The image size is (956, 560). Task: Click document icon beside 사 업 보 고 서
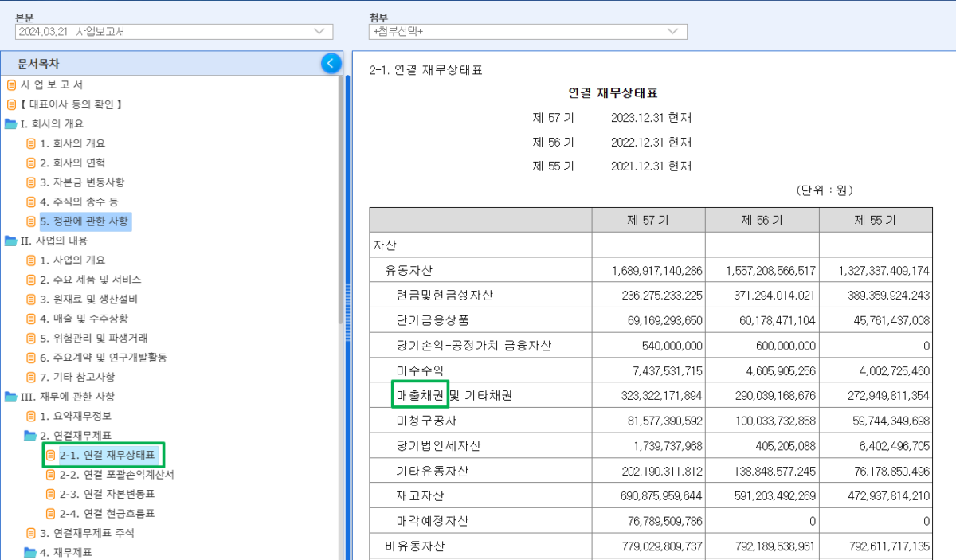[x=11, y=84]
